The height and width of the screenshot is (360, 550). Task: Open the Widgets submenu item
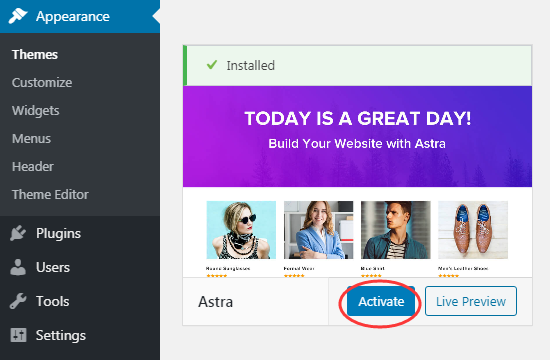pos(35,111)
